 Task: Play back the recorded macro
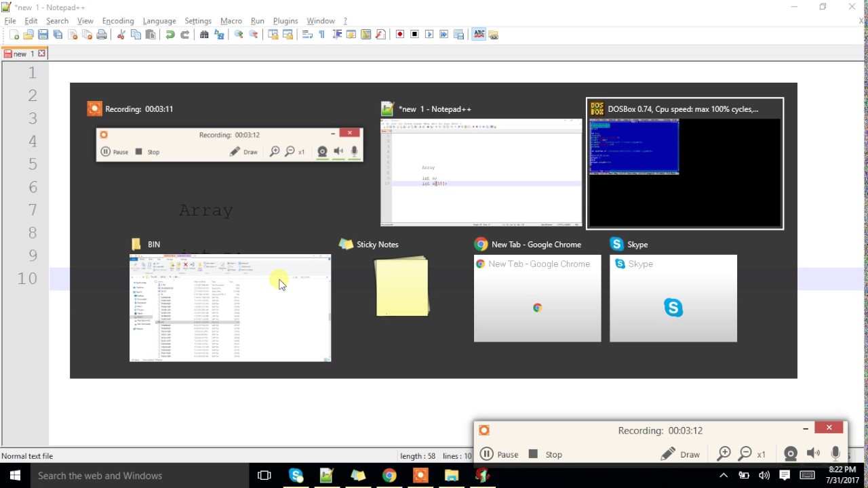(429, 35)
